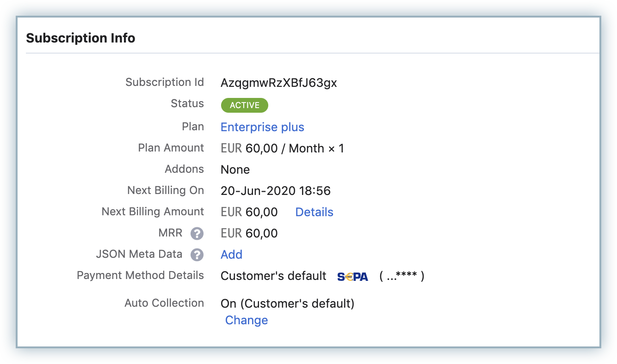Click the Payment Method Details label
617x364 pixels.
point(140,275)
